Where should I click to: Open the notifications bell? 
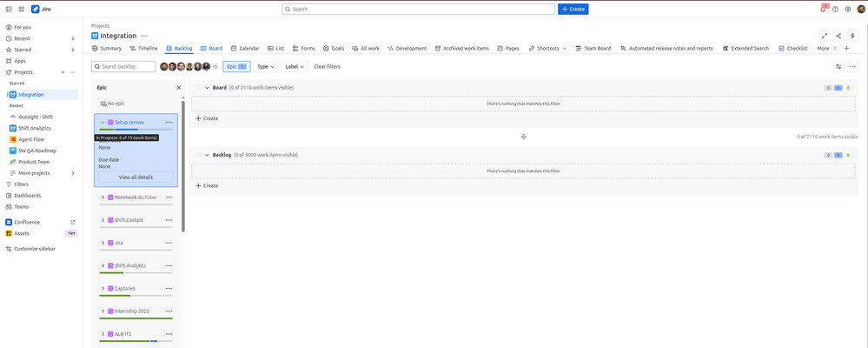point(823,9)
